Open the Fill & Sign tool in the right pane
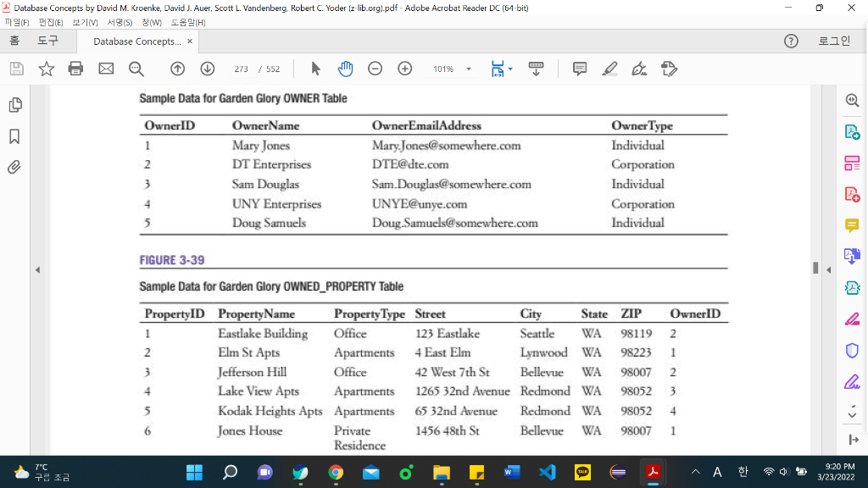This screenshot has height=488, width=868. point(852,382)
